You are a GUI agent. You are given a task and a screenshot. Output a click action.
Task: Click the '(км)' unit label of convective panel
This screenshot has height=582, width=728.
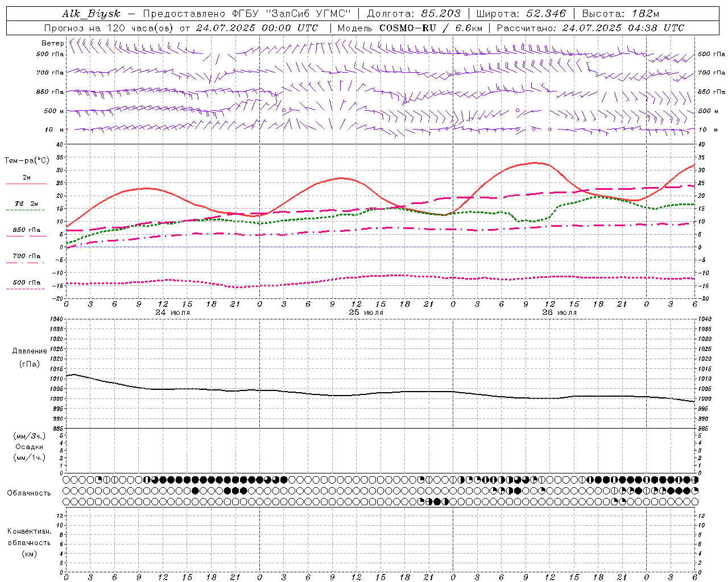(29, 553)
